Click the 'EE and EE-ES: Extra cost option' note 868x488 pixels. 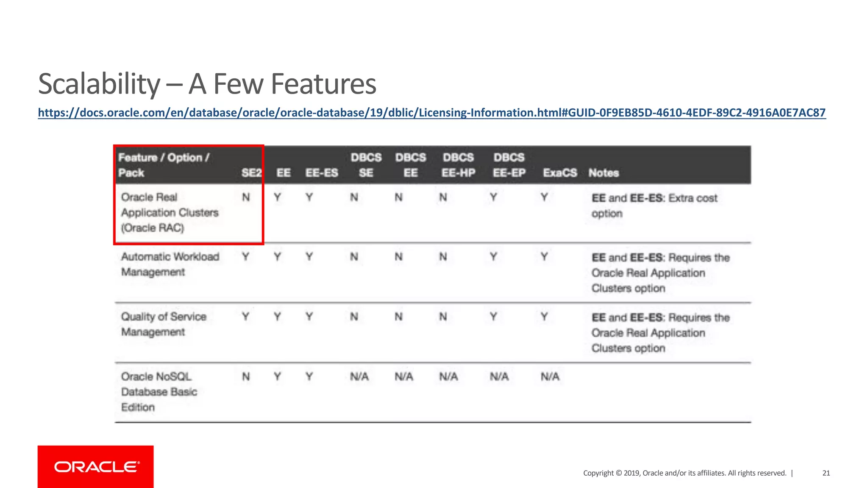click(654, 206)
